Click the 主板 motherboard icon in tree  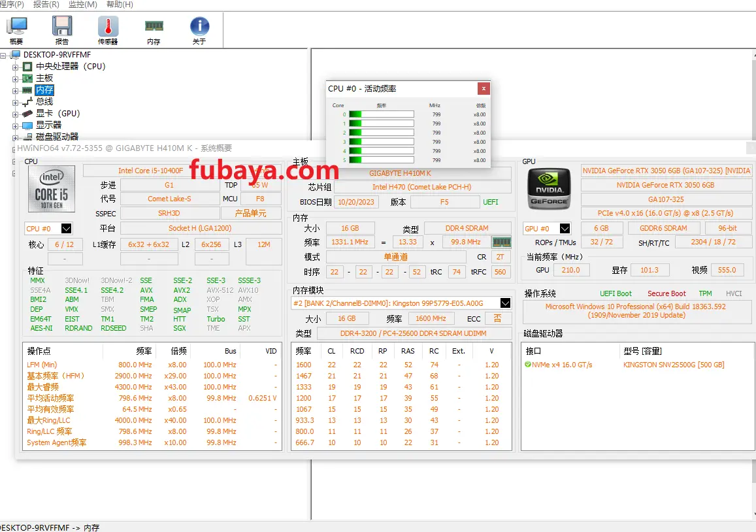click(x=28, y=78)
